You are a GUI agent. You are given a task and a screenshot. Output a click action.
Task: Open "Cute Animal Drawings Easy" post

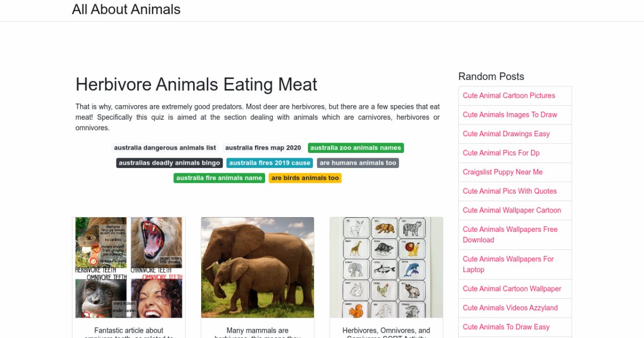pos(506,134)
